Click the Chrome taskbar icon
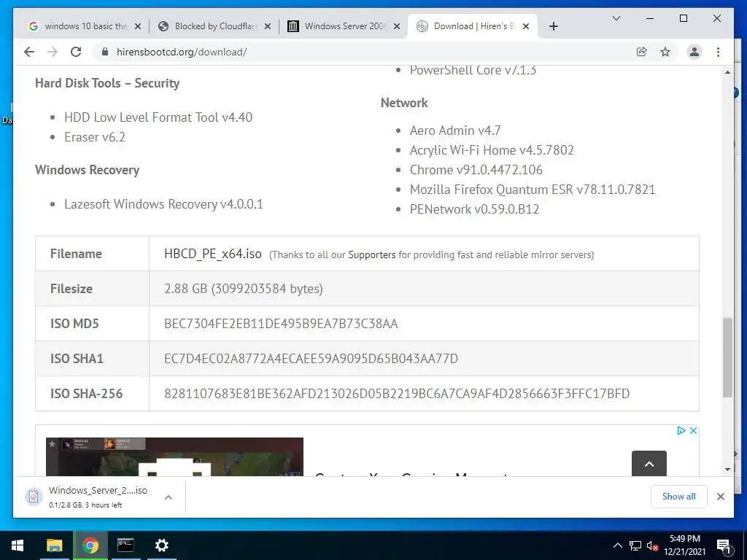747x560 pixels. 90,545
